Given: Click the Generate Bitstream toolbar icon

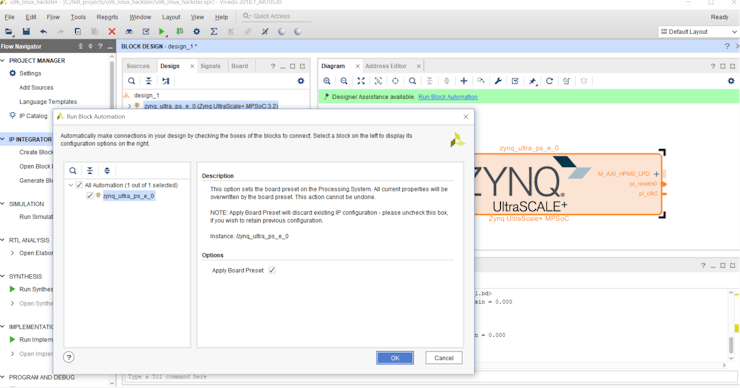Looking at the screenshot, I should 180,32.
